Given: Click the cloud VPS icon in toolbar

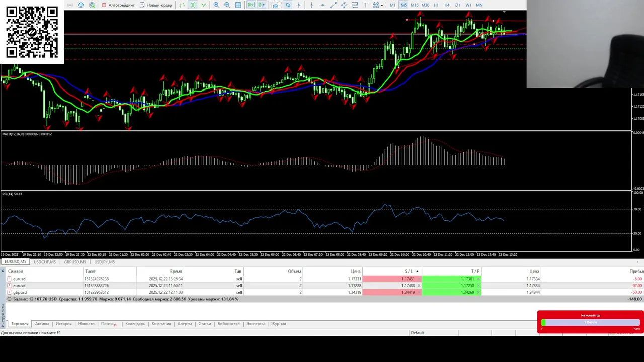Looking at the screenshot, I should tap(81, 5).
